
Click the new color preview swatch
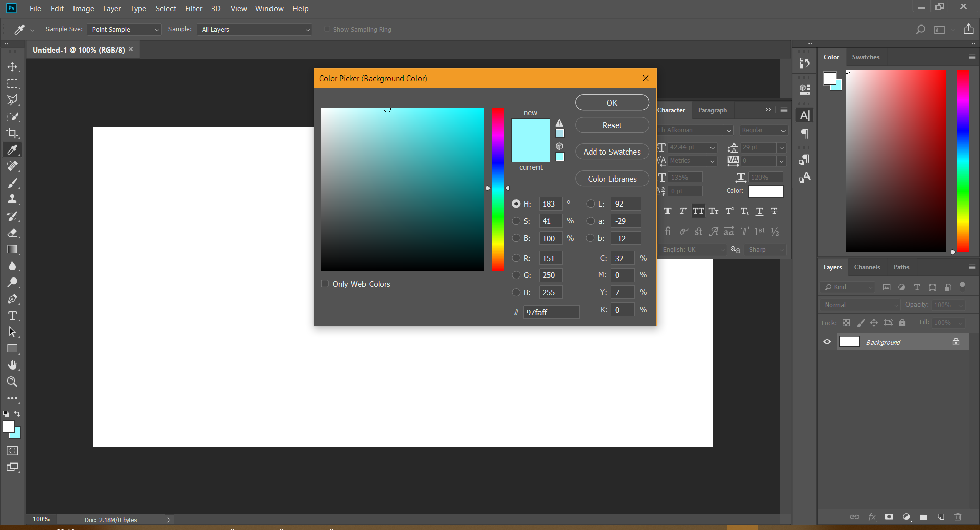click(531, 130)
